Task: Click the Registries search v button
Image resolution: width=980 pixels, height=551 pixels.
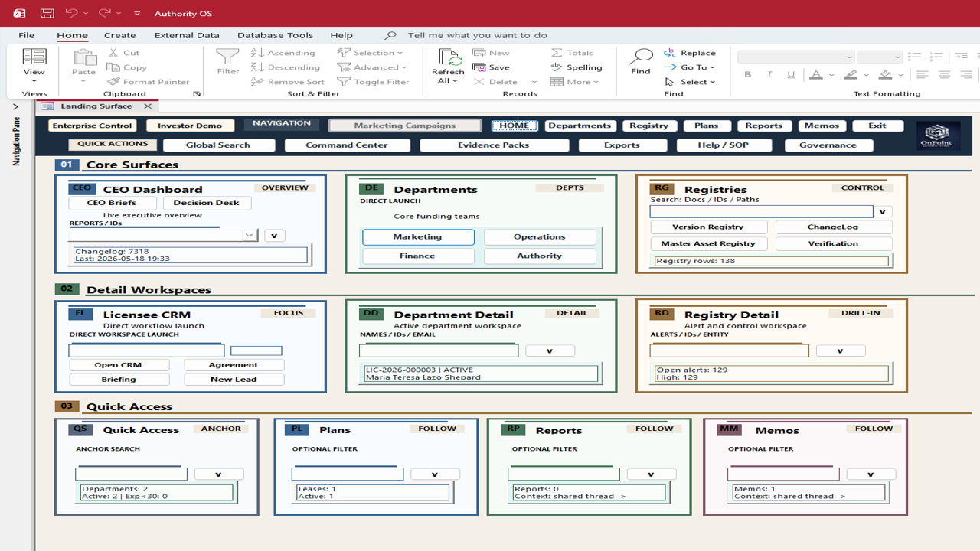Action: (883, 212)
